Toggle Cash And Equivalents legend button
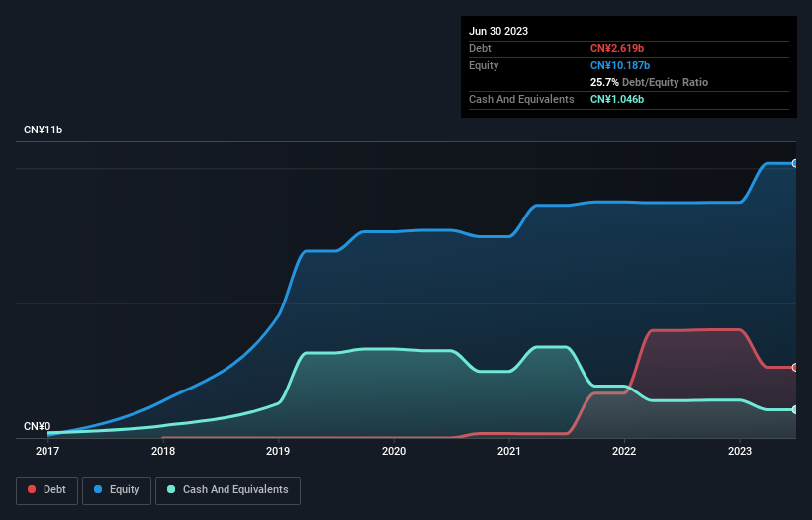Image resolution: width=812 pixels, height=520 pixels. [x=227, y=490]
